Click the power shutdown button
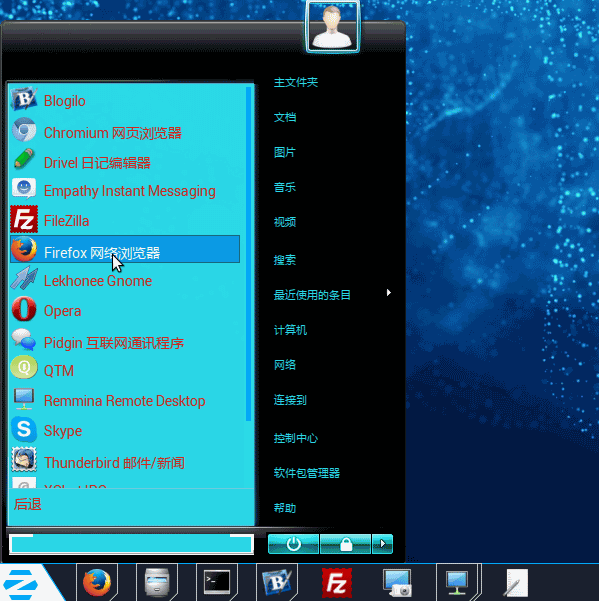The height and width of the screenshot is (601, 599). 294,544
